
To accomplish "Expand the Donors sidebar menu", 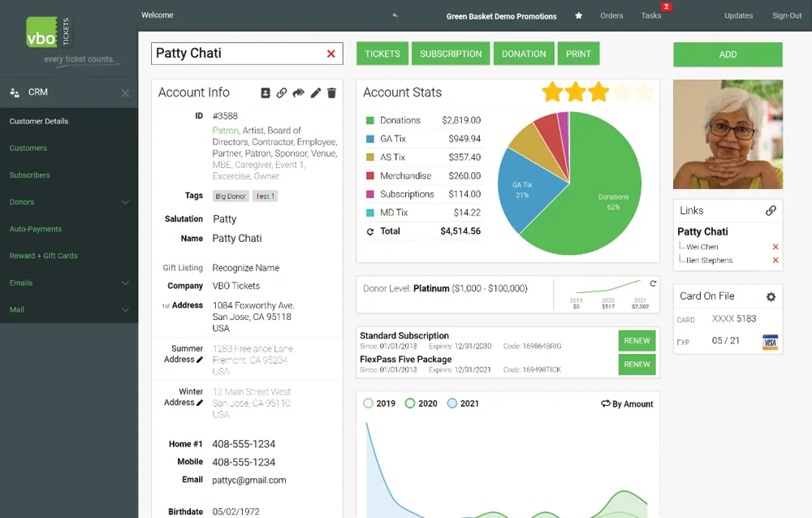I will coord(125,202).
